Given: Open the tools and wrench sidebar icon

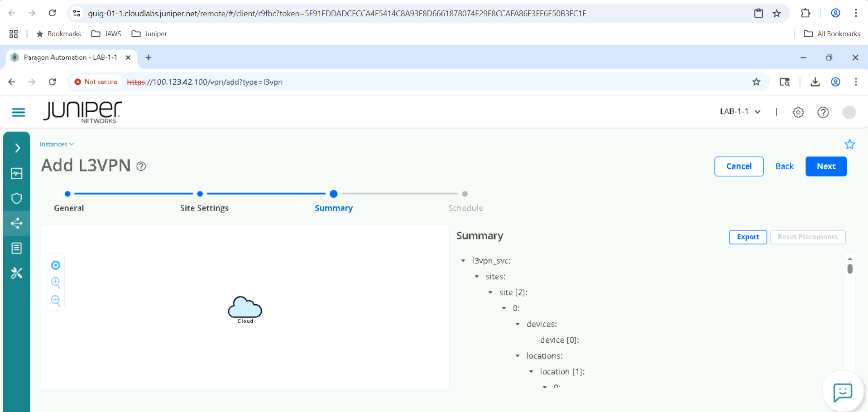Looking at the screenshot, I should 17,273.
